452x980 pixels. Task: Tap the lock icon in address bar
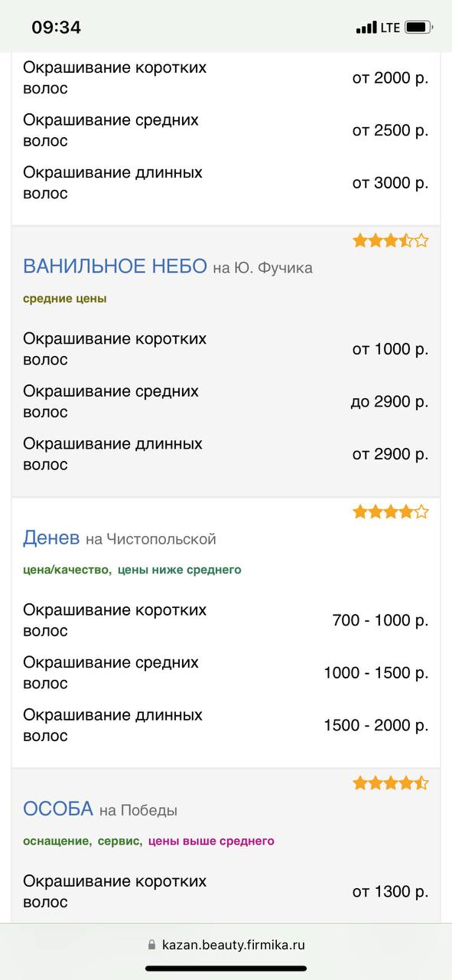[x=151, y=945]
